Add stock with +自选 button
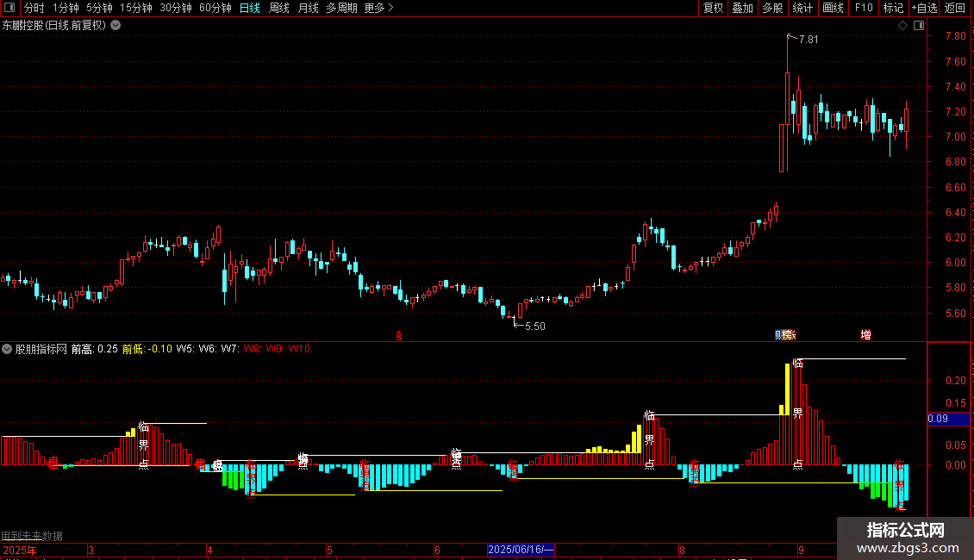Viewport: 974px width, 560px height. tap(924, 8)
